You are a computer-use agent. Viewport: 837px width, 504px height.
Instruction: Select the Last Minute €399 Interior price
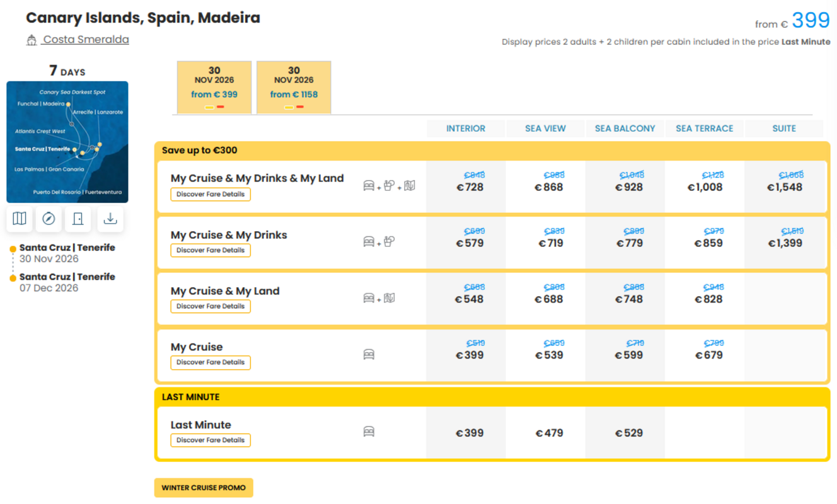(x=470, y=433)
